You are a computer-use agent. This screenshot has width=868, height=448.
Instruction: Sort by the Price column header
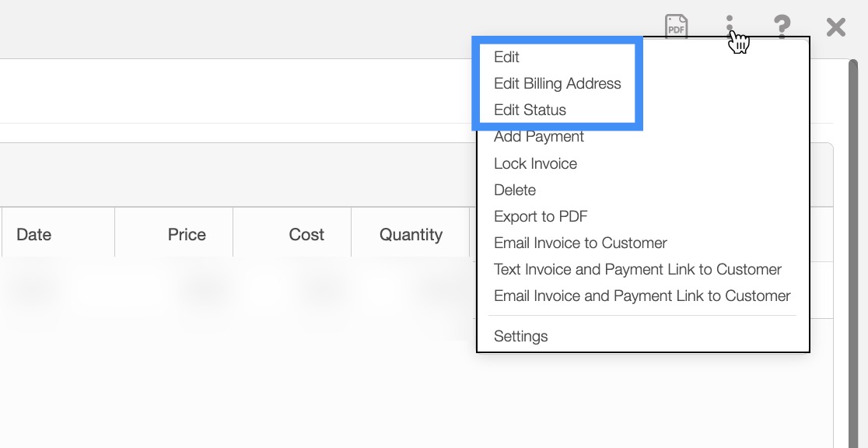coord(187,234)
